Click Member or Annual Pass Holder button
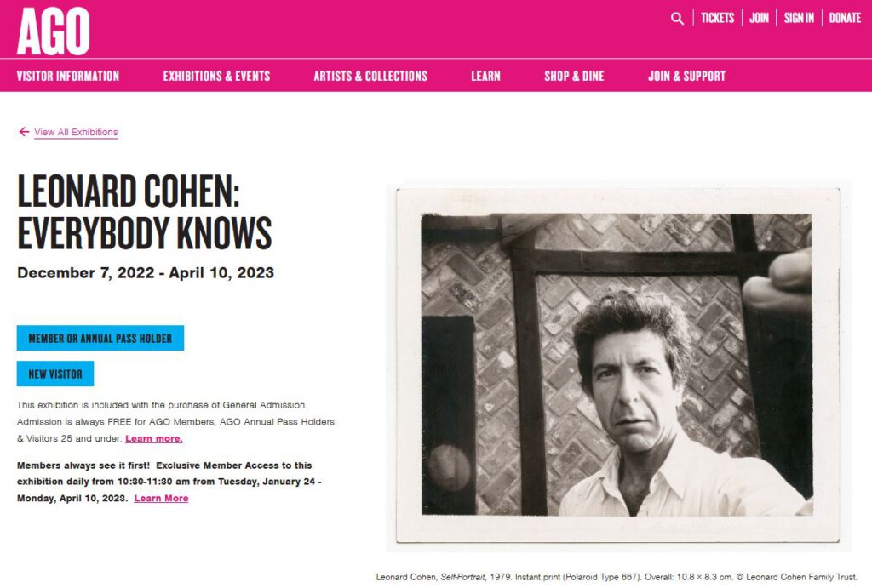The height and width of the screenshot is (588, 872). [x=100, y=338]
